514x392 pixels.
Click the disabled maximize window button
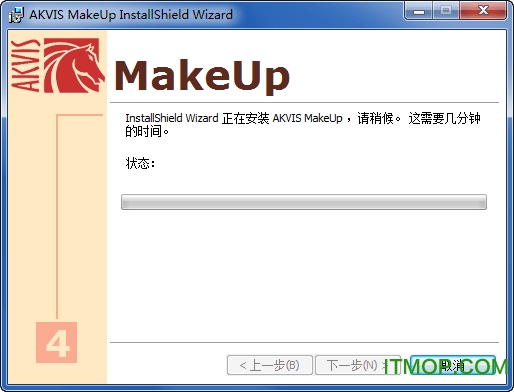(x=446, y=11)
